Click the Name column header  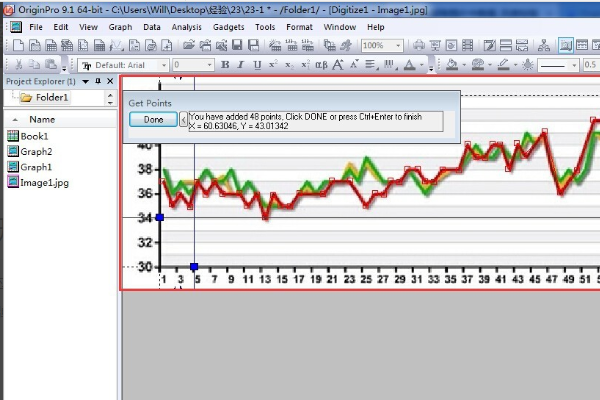(x=42, y=119)
